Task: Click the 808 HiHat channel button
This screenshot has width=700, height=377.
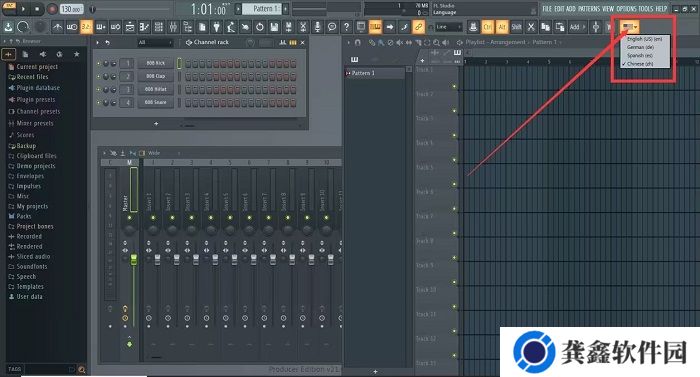Action: (x=155, y=89)
